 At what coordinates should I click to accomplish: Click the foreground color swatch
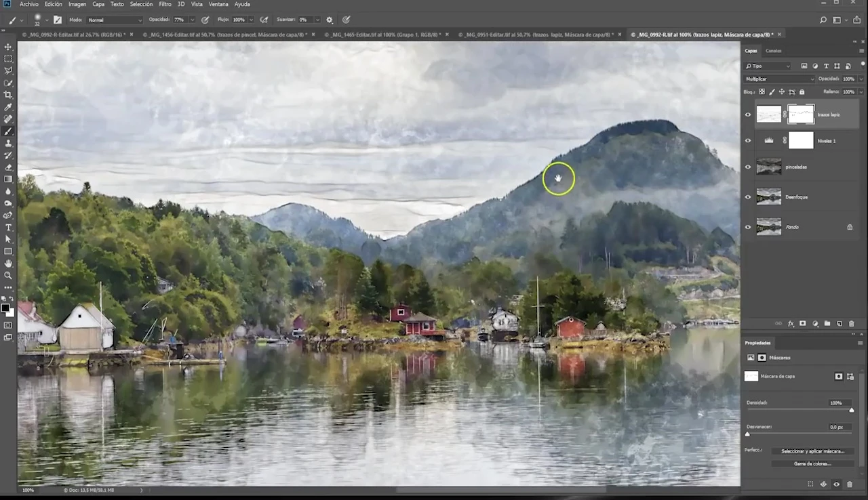(5, 308)
